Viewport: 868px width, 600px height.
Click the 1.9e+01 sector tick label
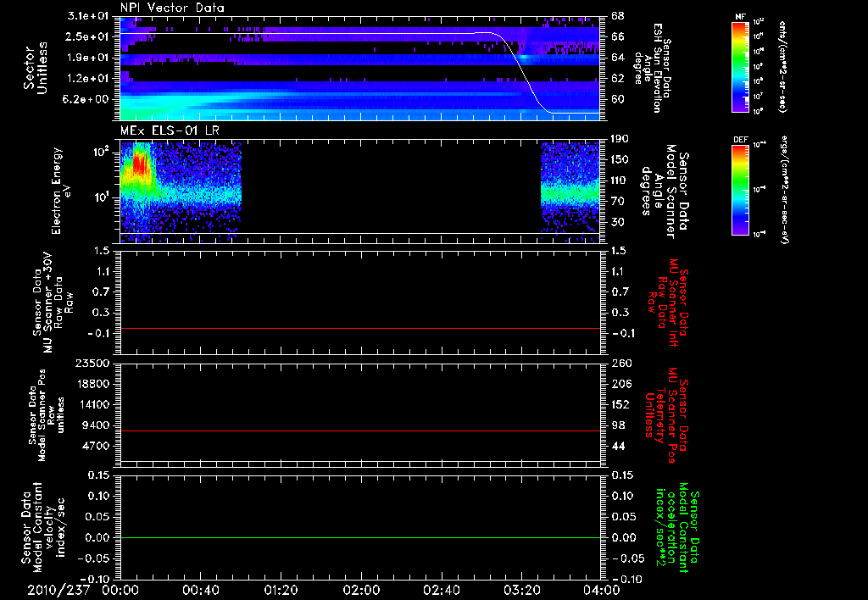[x=88, y=58]
